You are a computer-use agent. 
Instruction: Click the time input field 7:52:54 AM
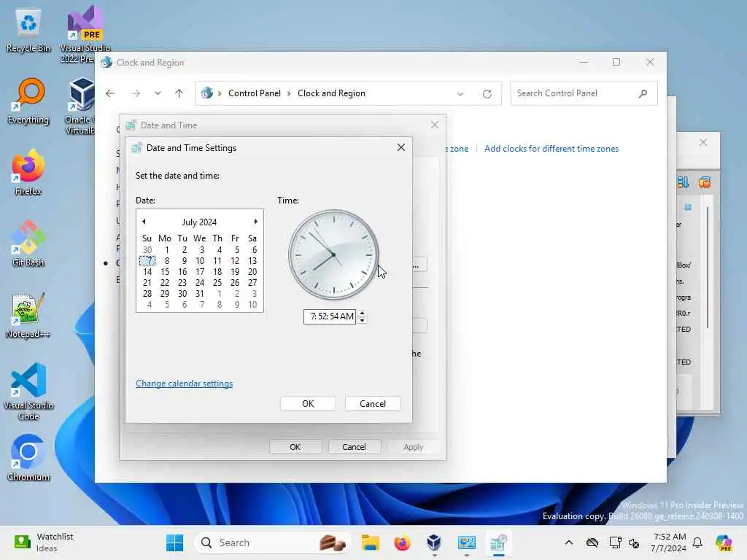coord(330,316)
